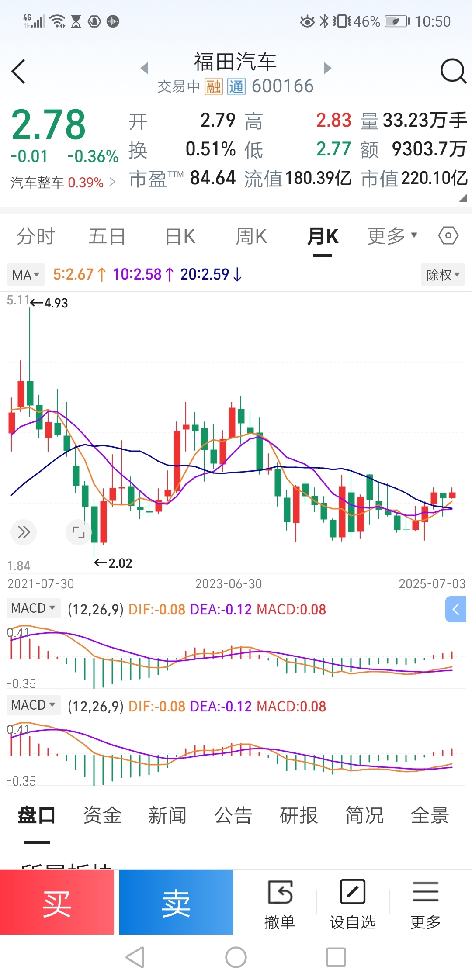Open the stock search magnifier
The image size is (472, 980).
pos(453,71)
